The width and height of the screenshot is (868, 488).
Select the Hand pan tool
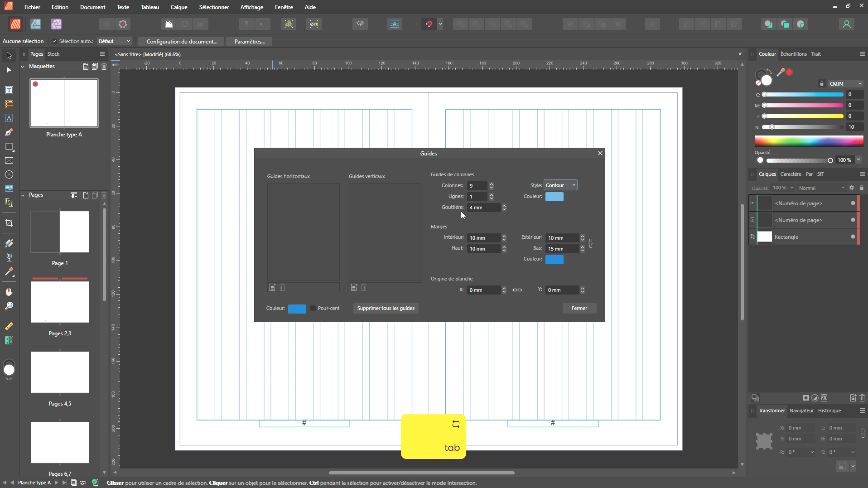9,292
